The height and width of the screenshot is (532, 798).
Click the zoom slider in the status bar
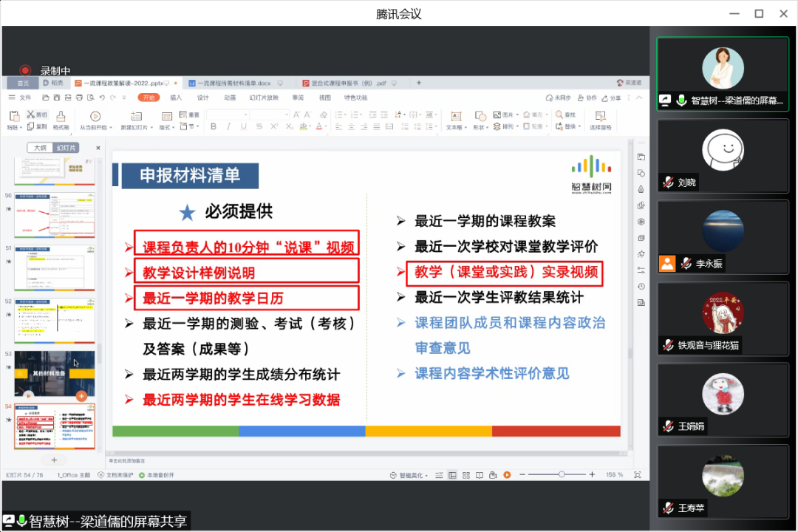coord(562,474)
